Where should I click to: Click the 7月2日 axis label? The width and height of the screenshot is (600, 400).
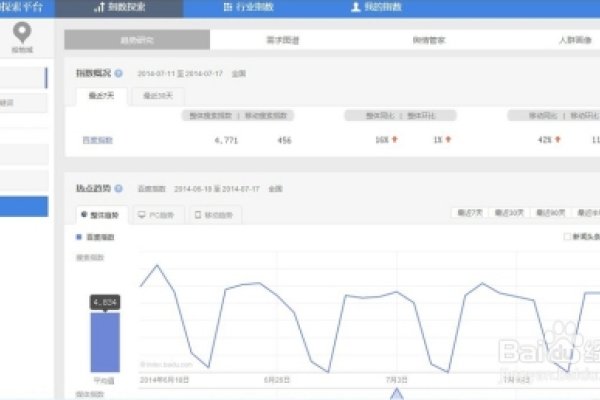(397, 380)
